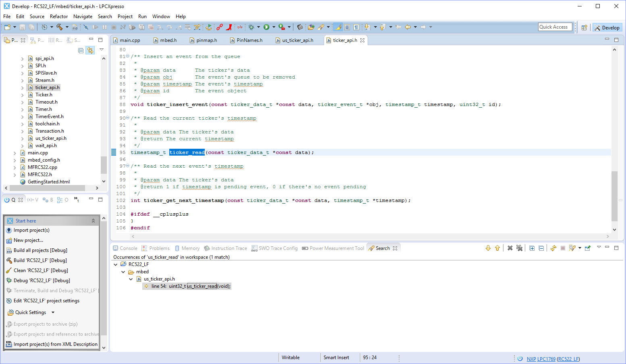626x364 pixels.
Task: Open search history flashlight icon
Action: tap(572, 248)
